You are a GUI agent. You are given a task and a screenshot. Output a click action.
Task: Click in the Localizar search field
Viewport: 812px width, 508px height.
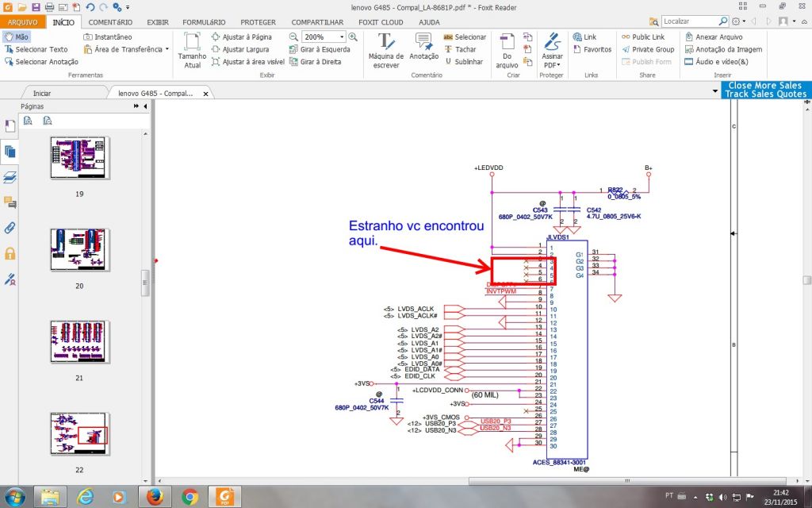(x=689, y=21)
